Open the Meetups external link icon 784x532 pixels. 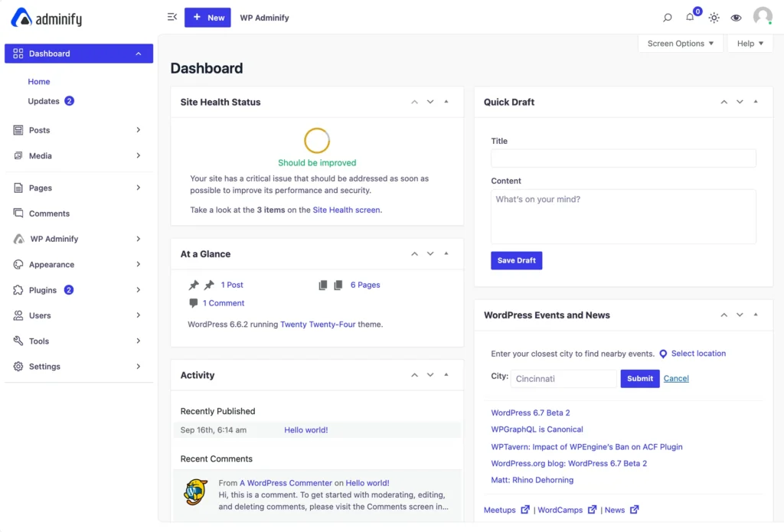point(525,510)
